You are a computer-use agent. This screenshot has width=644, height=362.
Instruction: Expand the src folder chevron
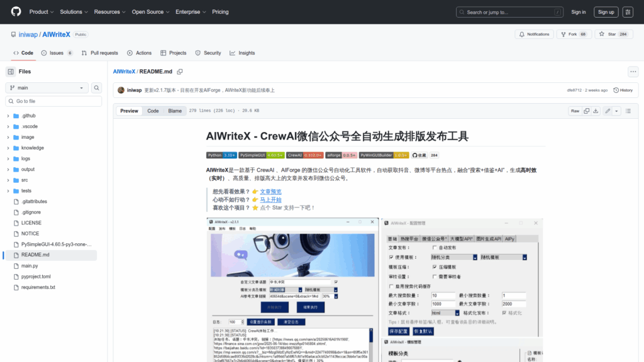click(8, 180)
